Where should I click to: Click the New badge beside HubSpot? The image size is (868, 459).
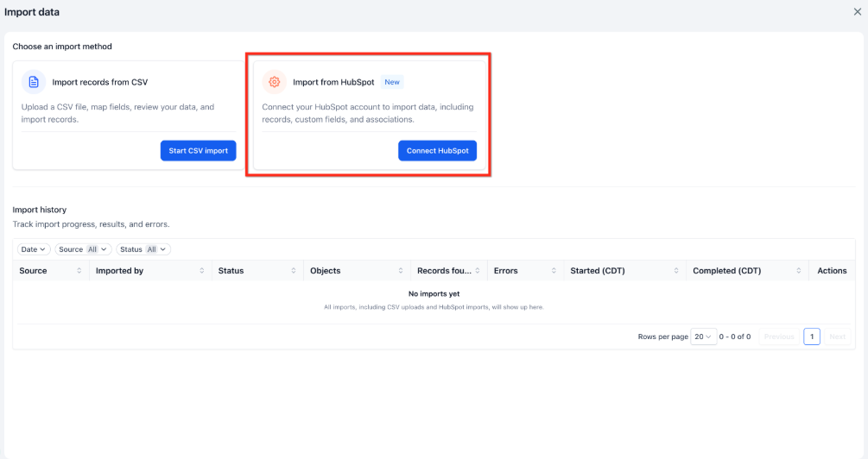[392, 82]
